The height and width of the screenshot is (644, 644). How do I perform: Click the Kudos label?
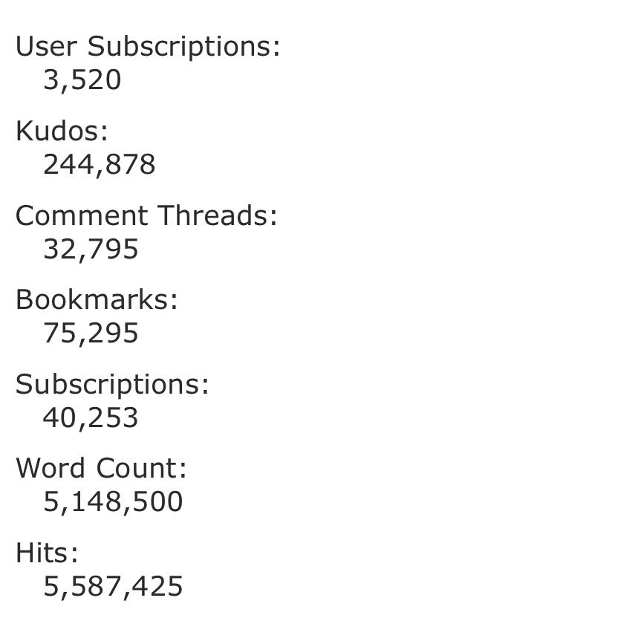pos(62,131)
